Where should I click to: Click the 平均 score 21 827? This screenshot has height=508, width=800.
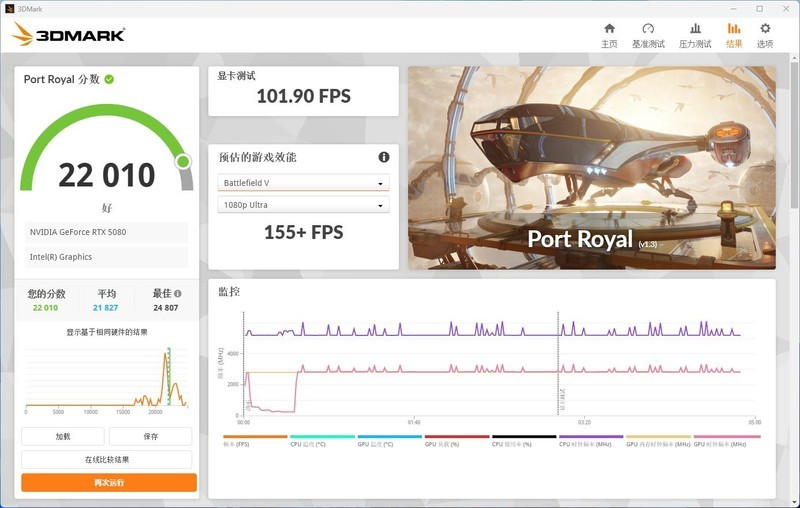tap(106, 308)
